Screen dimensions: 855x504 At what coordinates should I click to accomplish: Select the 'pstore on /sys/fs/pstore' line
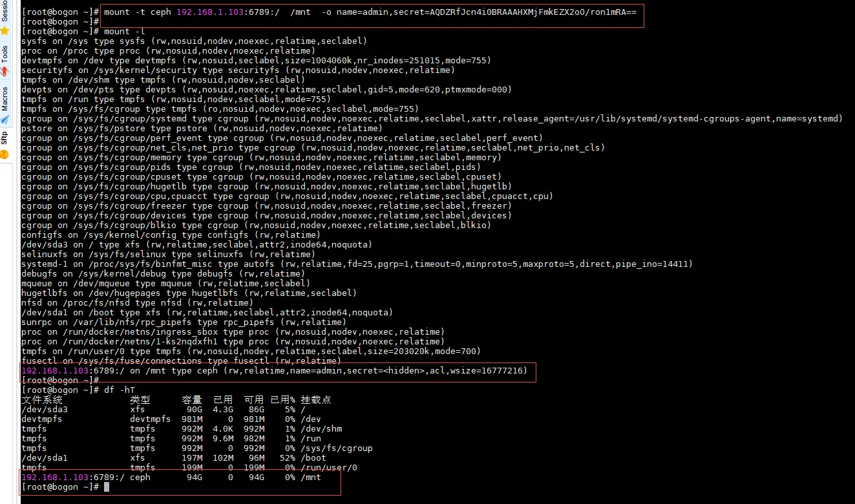coord(202,129)
